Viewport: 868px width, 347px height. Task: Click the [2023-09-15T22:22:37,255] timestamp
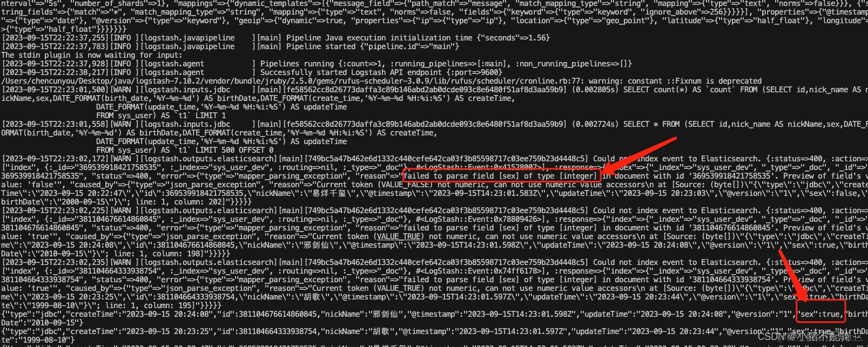[x=55, y=38]
